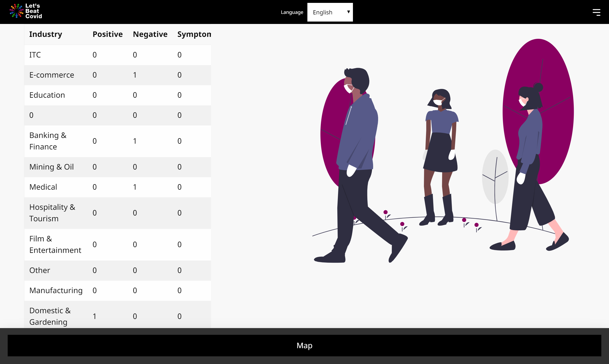
Task: Open the hamburger menu icon
Action: pyautogui.click(x=596, y=12)
